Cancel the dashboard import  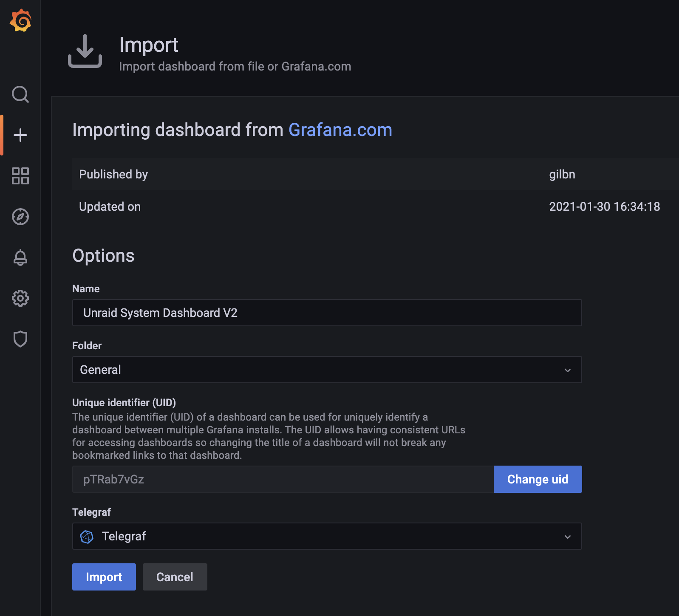click(175, 577)
